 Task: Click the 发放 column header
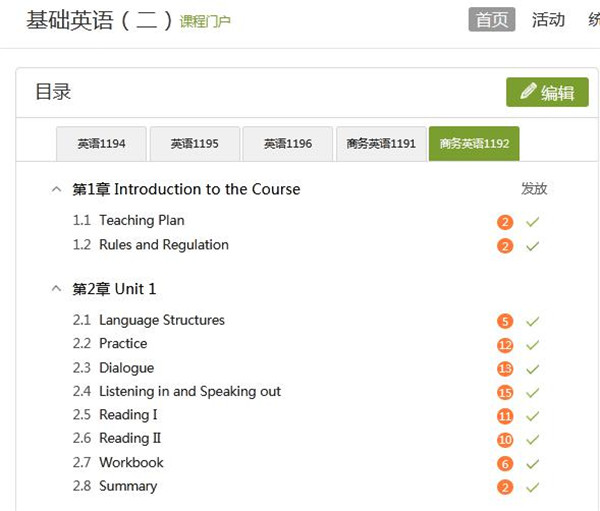point(534,189)
